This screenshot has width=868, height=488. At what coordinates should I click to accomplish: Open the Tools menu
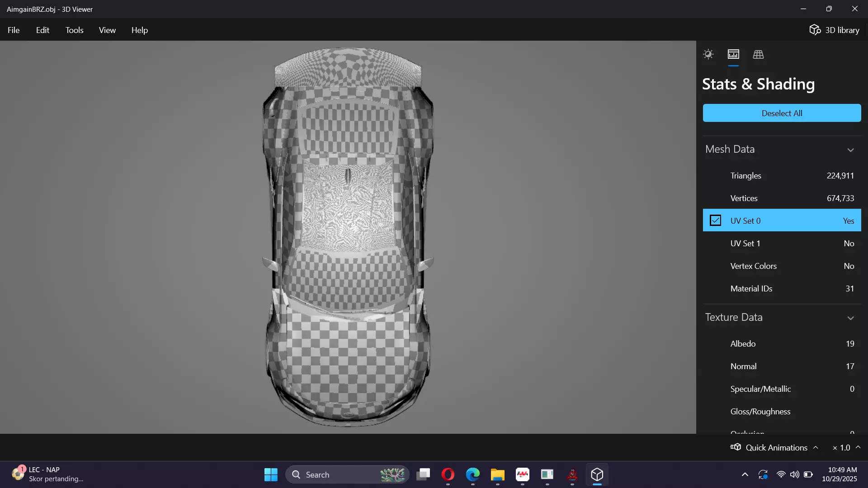coord(74,30)
